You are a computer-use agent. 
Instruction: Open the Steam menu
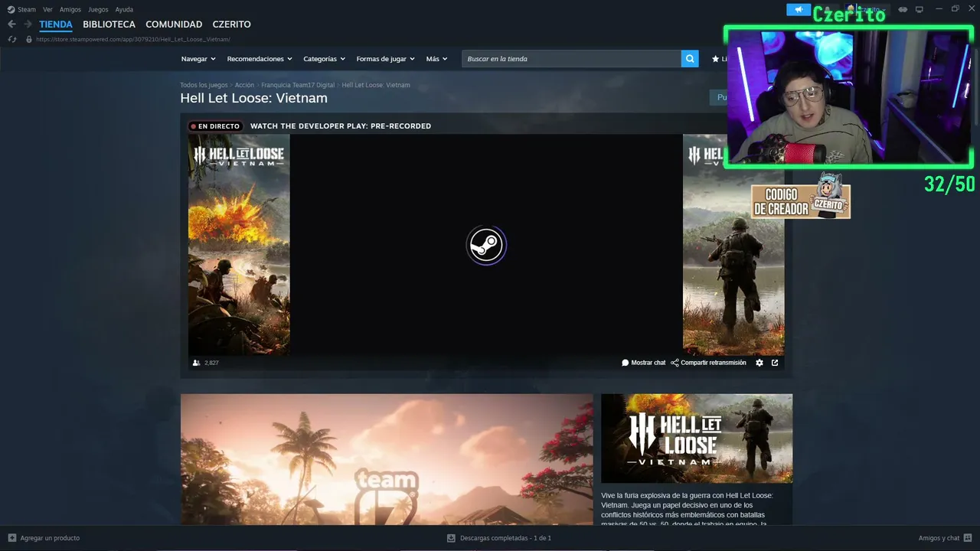pyautogui.click(x=27, y=10)
